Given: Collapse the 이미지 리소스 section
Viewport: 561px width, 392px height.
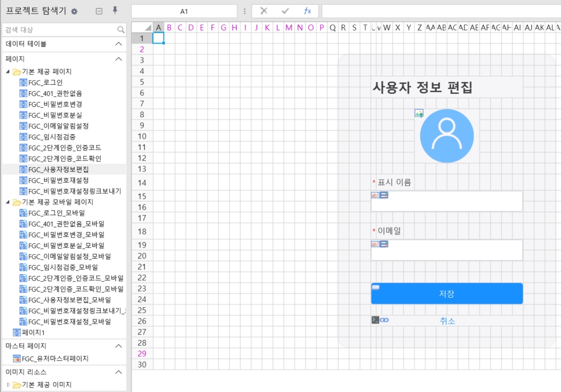Looking at the screenshot, I should [x=119, y=372].
